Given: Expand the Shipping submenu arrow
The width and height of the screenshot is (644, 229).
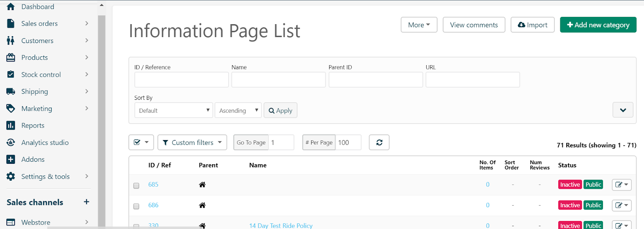Looking at the screenshot, I should click(87, 91).
